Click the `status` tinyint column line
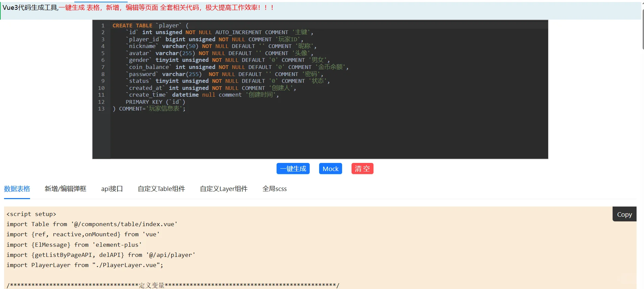644x289 pixels. coord(228,81)
